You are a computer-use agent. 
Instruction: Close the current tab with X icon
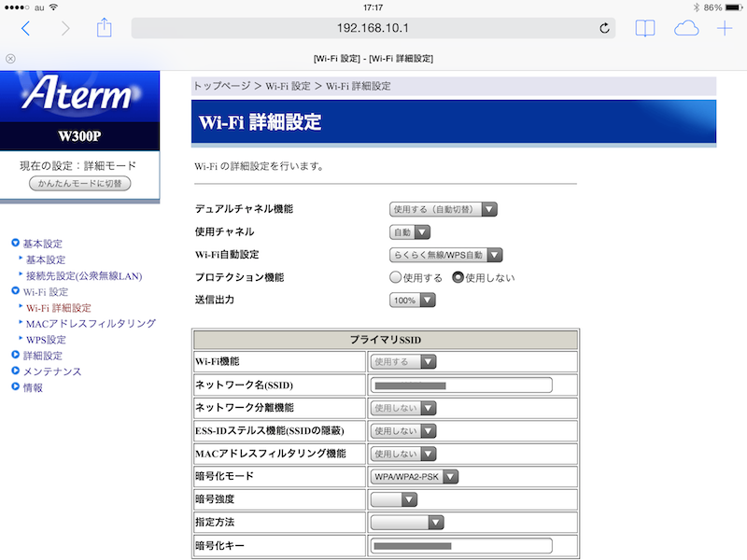coord(10,59)
